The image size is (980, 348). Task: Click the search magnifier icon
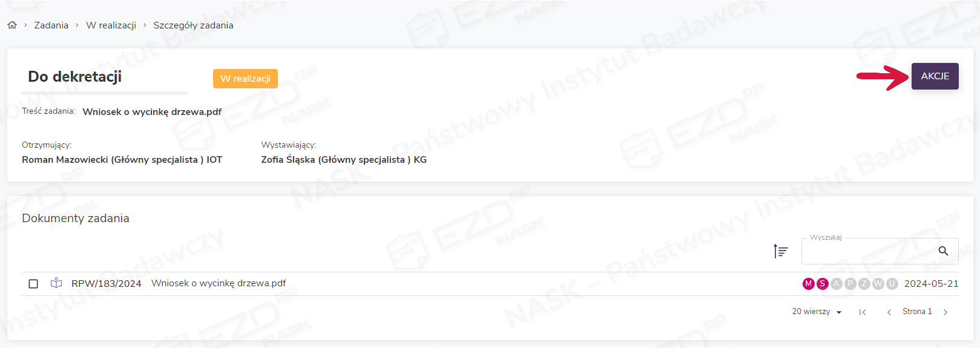(x=943, y=251)
